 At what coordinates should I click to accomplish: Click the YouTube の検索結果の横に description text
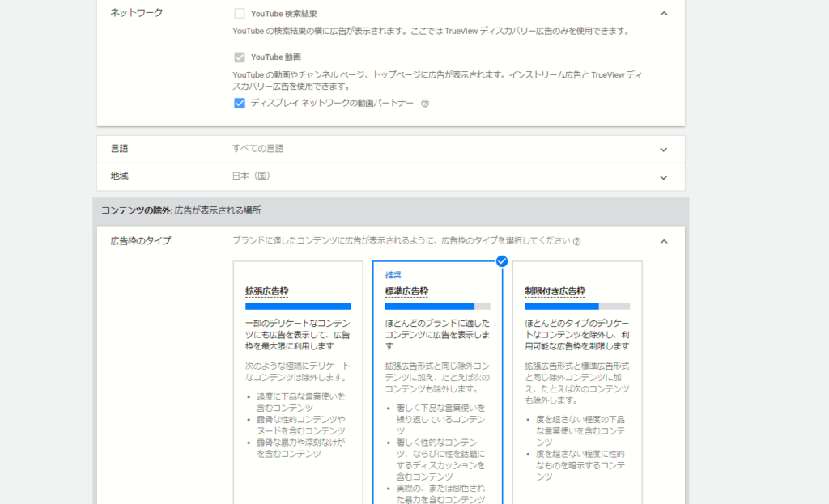(x=432, y=32)
